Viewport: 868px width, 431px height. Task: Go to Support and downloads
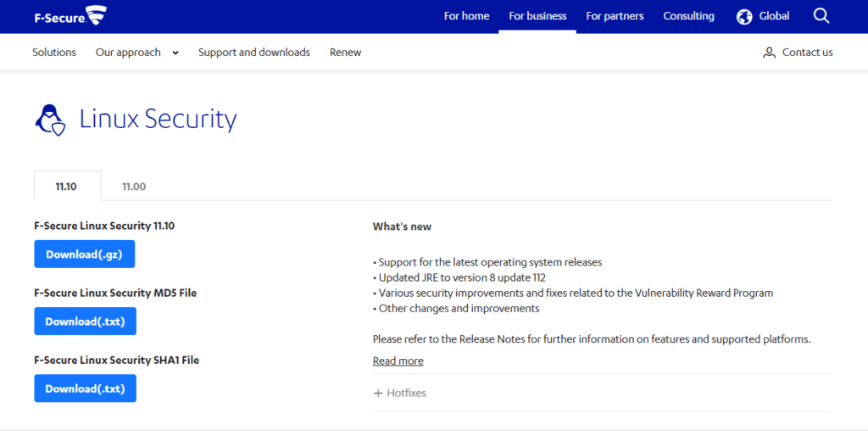coord(254,53)
